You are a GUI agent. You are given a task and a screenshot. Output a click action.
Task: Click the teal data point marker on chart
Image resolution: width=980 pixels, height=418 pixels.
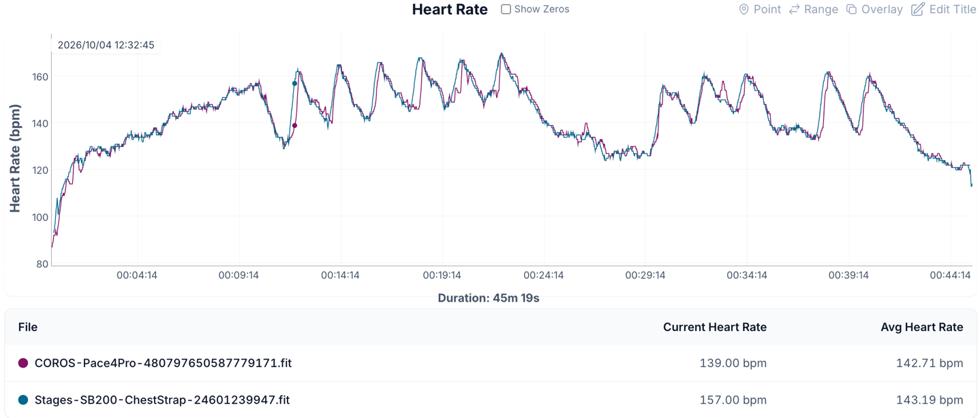tap(294, 84)
